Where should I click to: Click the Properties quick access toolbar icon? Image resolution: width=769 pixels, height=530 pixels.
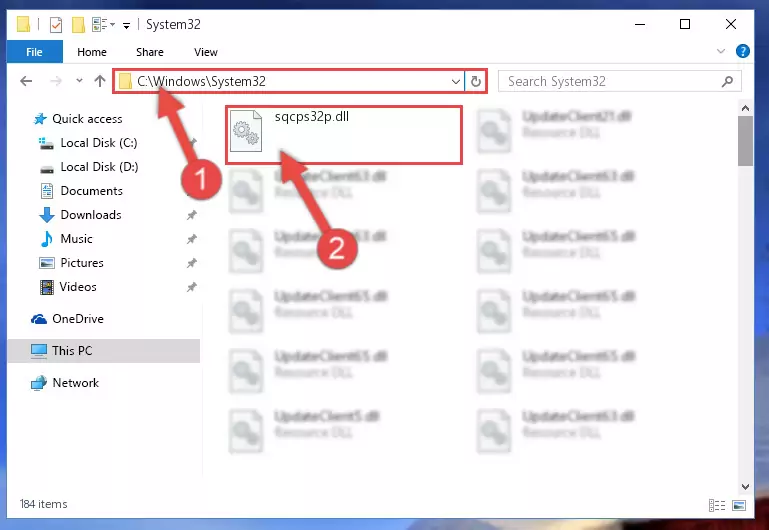tap(56, 24)
